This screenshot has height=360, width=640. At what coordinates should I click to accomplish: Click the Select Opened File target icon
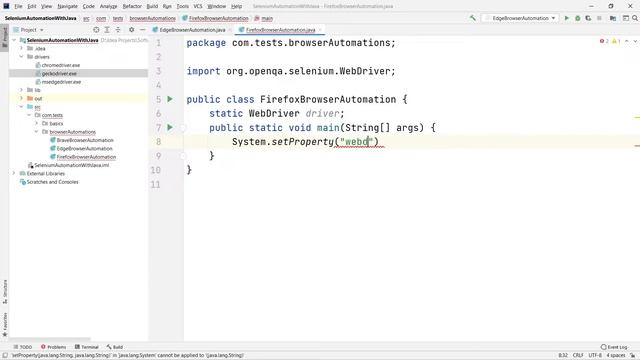[96, 30]
